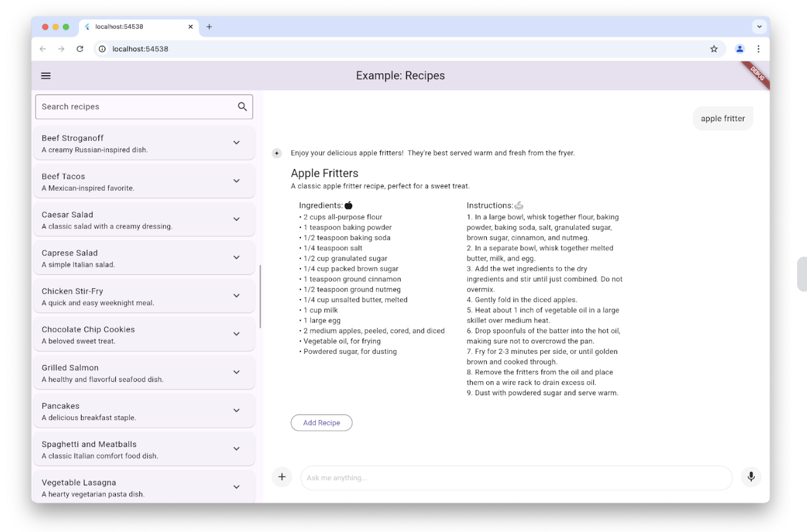The height and width of the screenshot is (532, 807).
Task: Expand the Caesar Salad recipe card
Action: click(236, 219)
